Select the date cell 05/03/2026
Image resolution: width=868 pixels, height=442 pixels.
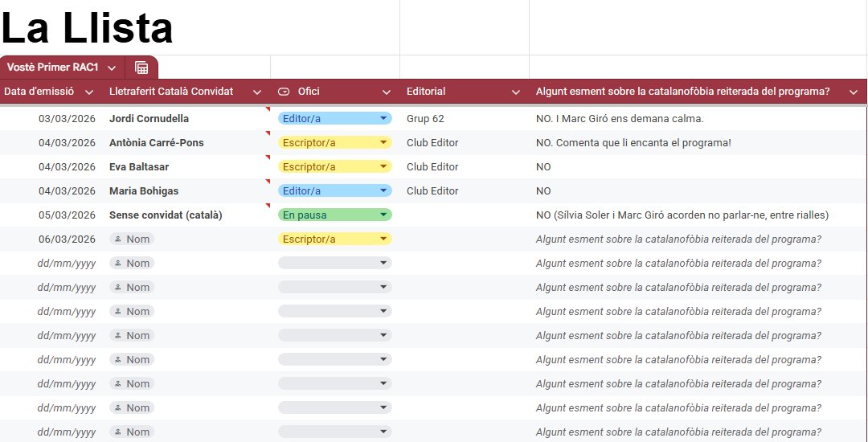tap(67, 215)
